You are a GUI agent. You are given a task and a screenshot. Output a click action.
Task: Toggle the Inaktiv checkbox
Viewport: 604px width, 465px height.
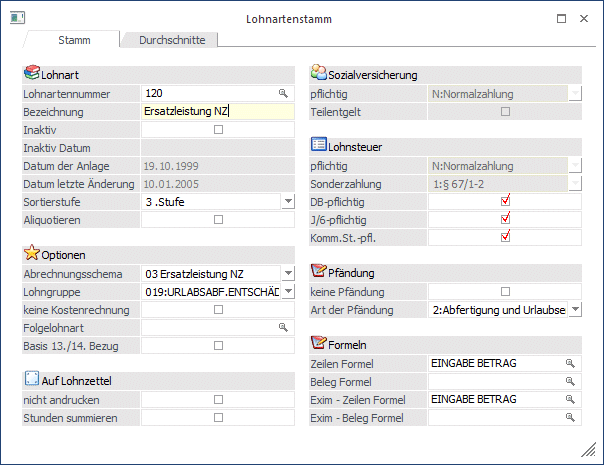tap(218, 129)
